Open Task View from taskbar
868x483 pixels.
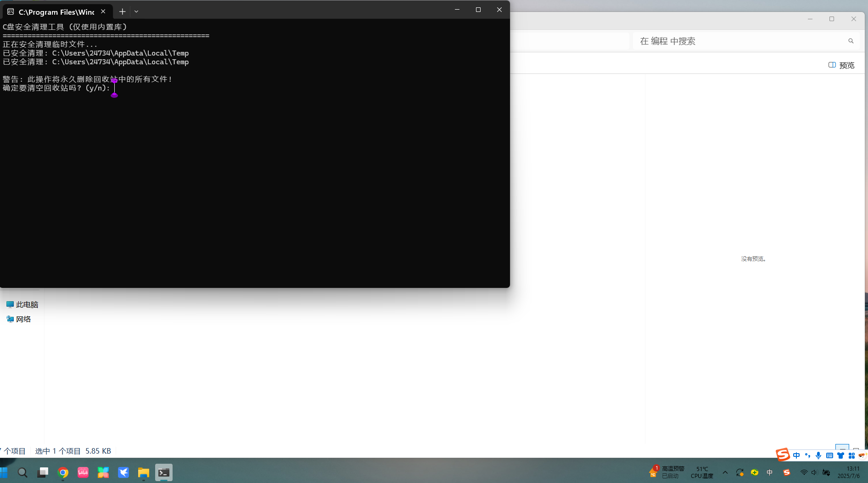pos(43,472)
